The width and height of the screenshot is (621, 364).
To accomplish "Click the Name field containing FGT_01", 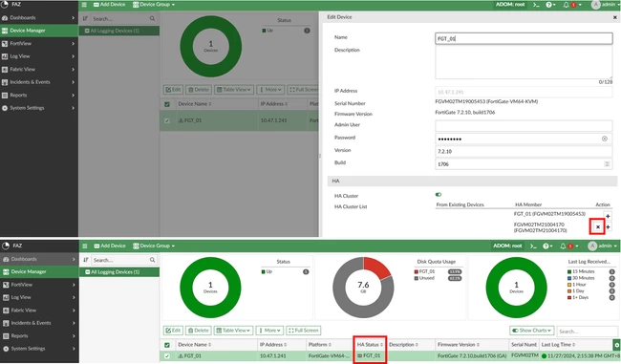I will point(524,38).
